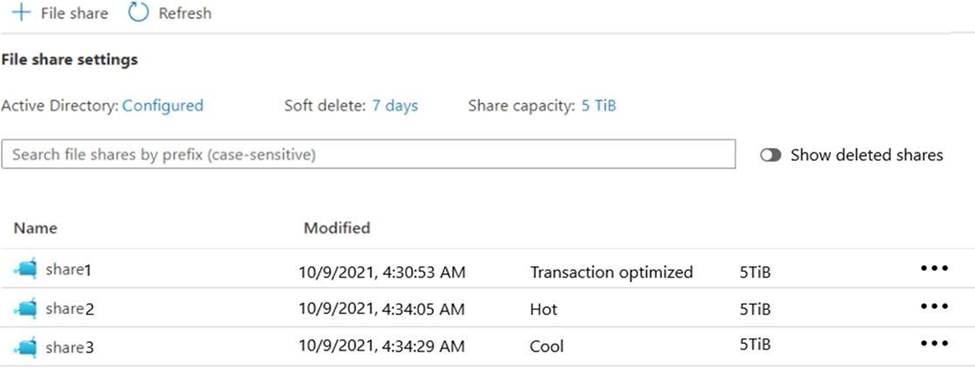Viewport: 975px width, 368px height.
Task: Sort by Name column header
Action: point(35,228)
